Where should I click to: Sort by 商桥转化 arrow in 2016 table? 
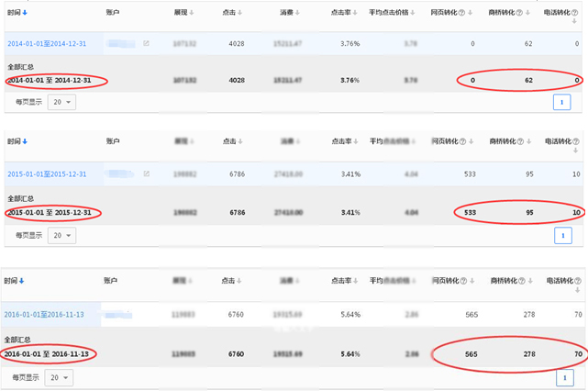(x=530, y=281)
